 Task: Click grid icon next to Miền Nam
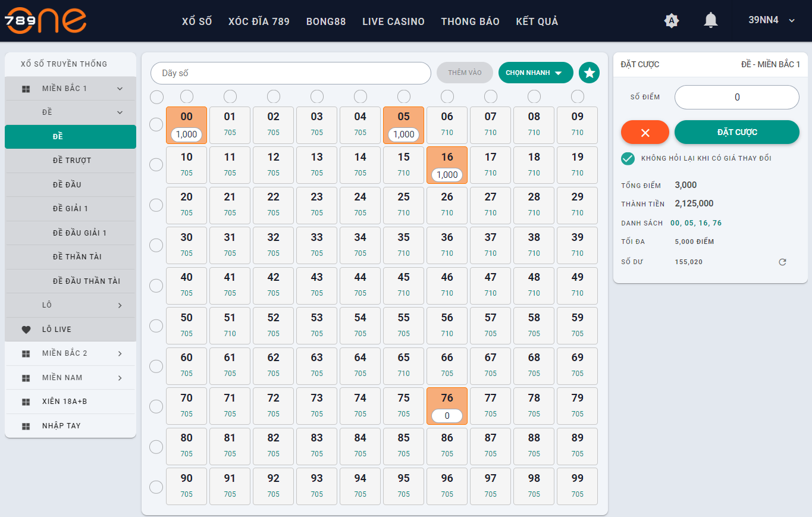26,378
